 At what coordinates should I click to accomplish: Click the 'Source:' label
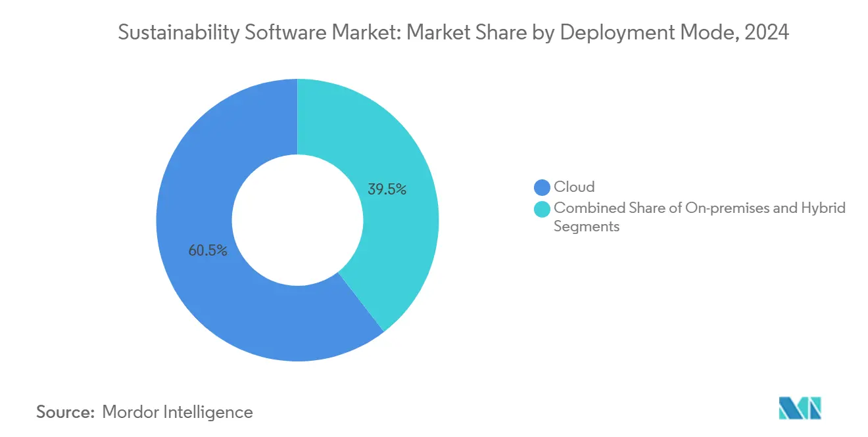[66, 412]
